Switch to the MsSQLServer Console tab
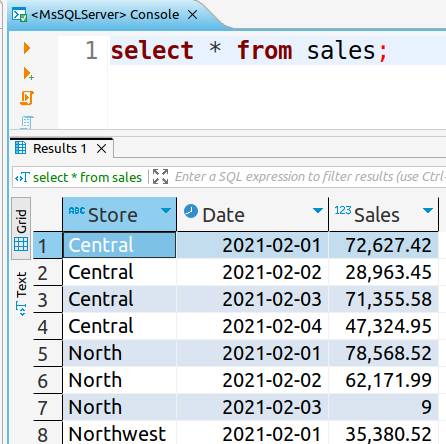This screenshot has width=446, height=444. tap(105, 15)
